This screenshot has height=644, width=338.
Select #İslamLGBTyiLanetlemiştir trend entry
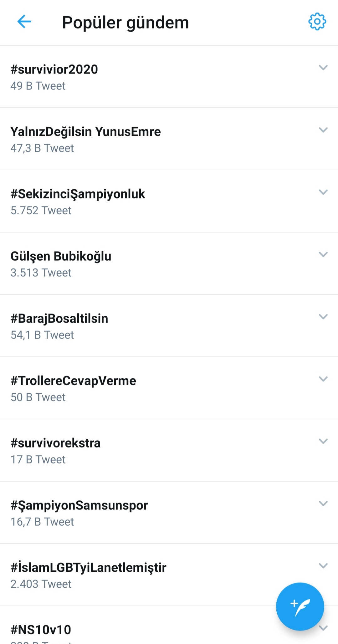(x=169, y=575)
